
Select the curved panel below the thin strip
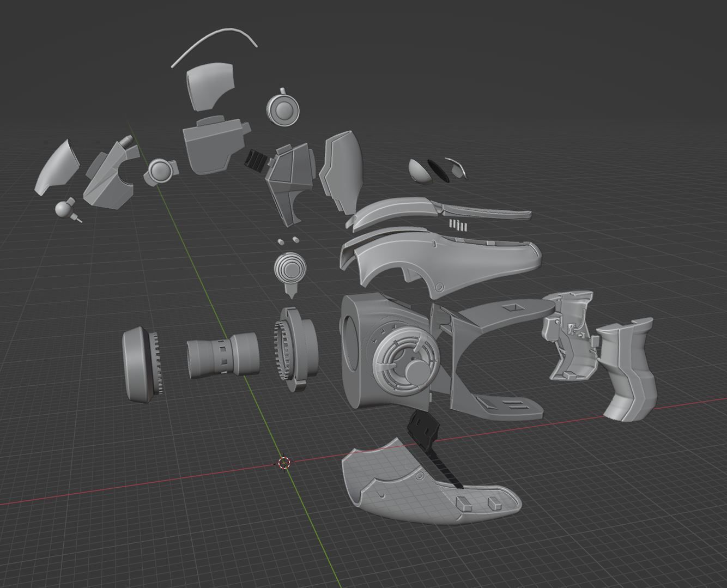click(x=210, y=86)
